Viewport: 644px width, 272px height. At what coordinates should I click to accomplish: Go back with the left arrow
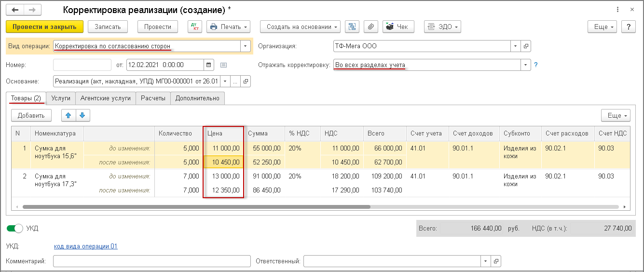[x=15, y=10]
